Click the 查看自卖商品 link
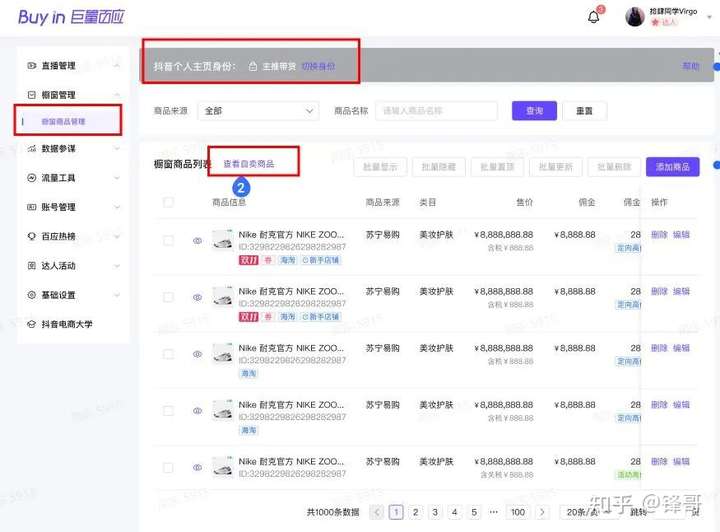720x532 pixels. [248, 164]
